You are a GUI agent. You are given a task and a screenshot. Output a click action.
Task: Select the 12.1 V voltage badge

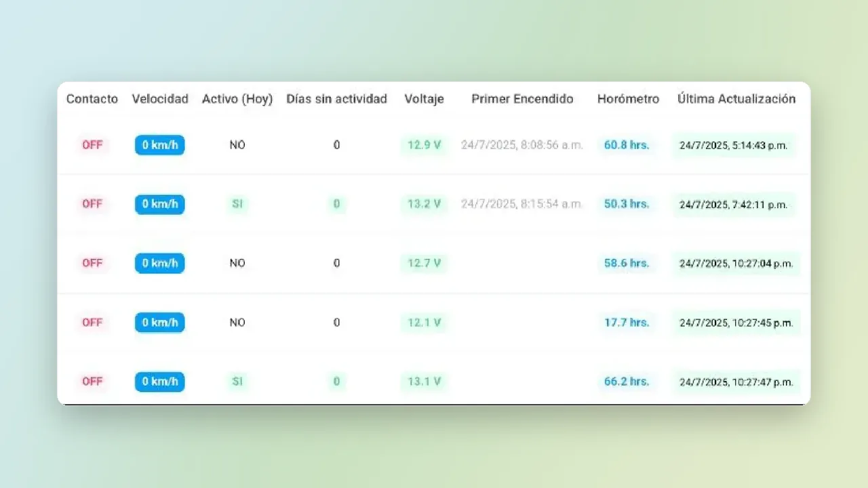click(x=424, y=323)
